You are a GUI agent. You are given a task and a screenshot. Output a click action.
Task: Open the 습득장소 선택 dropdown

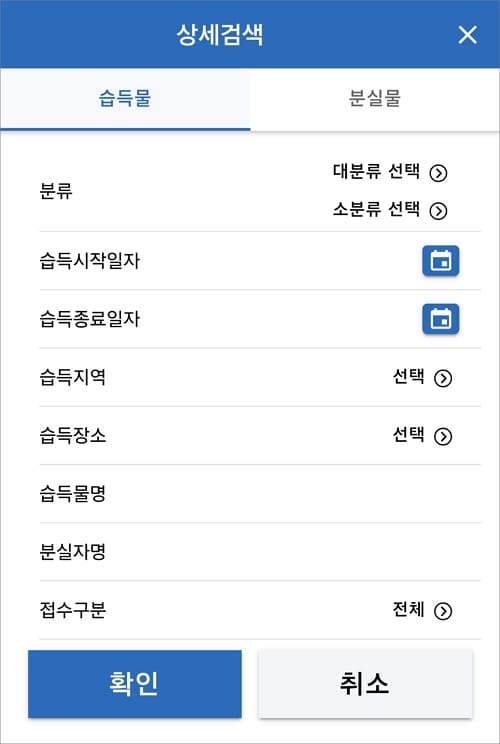(422, 436)
